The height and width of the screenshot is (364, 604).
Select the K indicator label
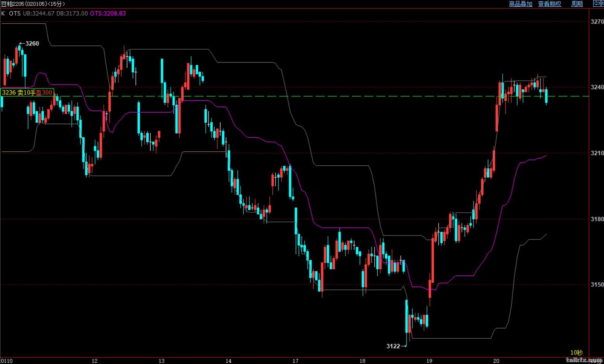click(3, 13)
